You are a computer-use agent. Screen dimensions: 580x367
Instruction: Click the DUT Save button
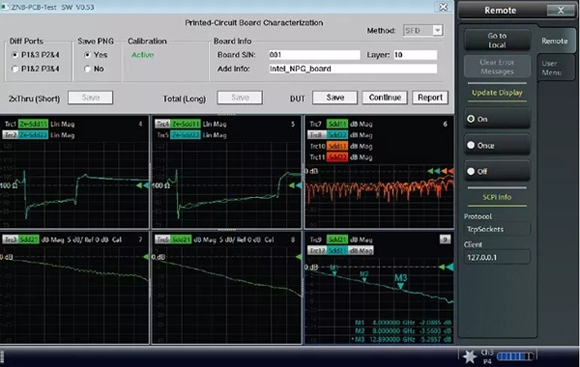pyautogui.click(x=335, y=98)
